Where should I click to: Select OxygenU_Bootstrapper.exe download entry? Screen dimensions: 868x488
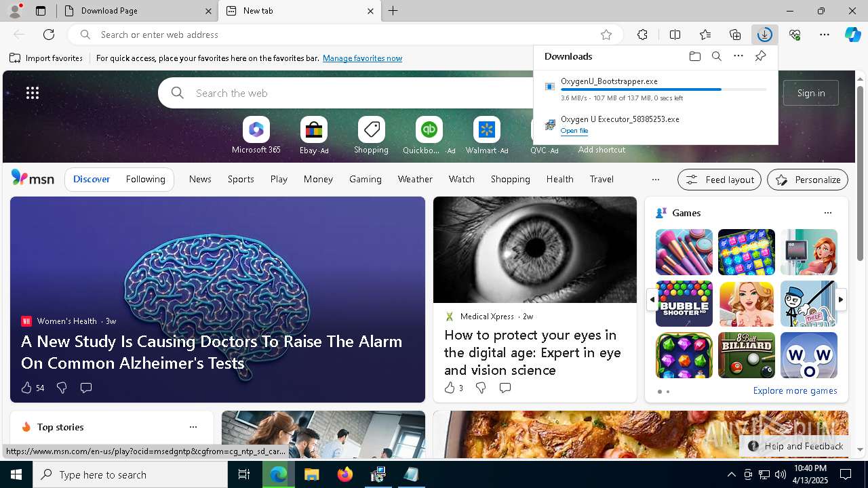click(x=656, y=89)
